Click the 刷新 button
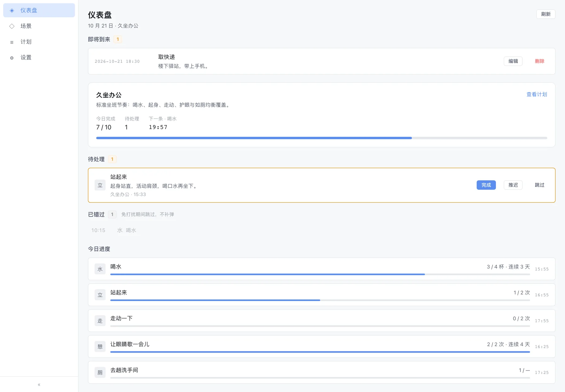Image resolution: width=565 pixels, height=392 pixels. coord(546,14)
